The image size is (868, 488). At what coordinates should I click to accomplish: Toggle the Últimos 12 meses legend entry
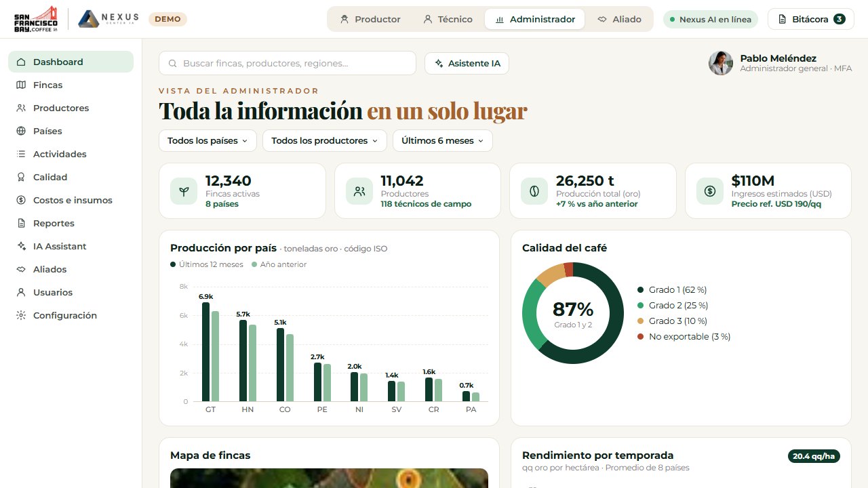pyautogui.click(x=207, y=264)
